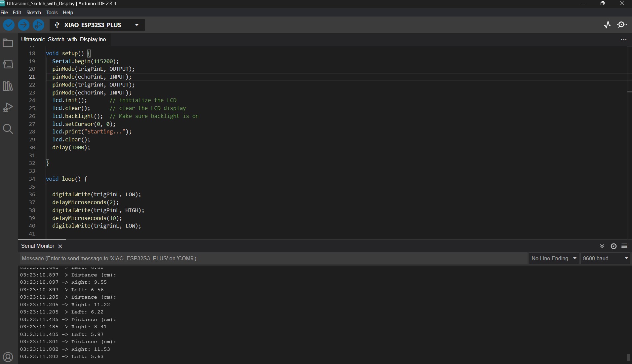Open the Sketchbook folder panel
Image resolution: width=632 pixels, height=364 pixels.
click(8, 43)
